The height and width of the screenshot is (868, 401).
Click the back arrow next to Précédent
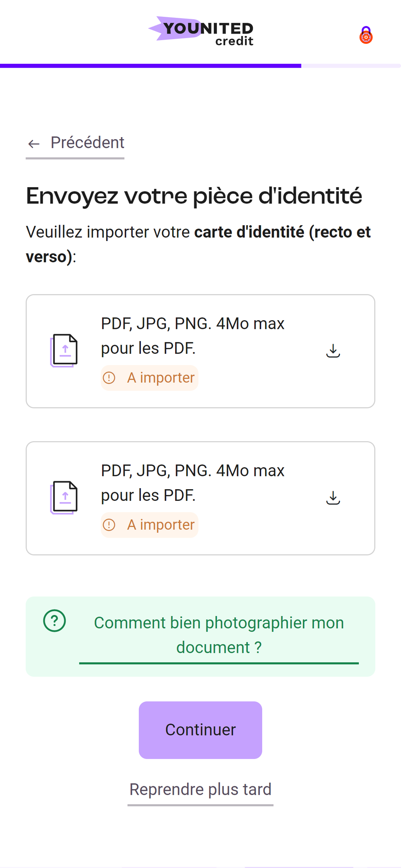pyautogui.click(x=34, y=143)
